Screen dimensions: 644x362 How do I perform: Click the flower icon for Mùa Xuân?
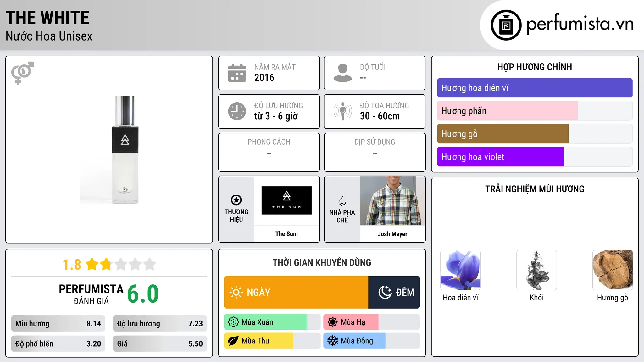pyautogui.click(x=233, y=322)
